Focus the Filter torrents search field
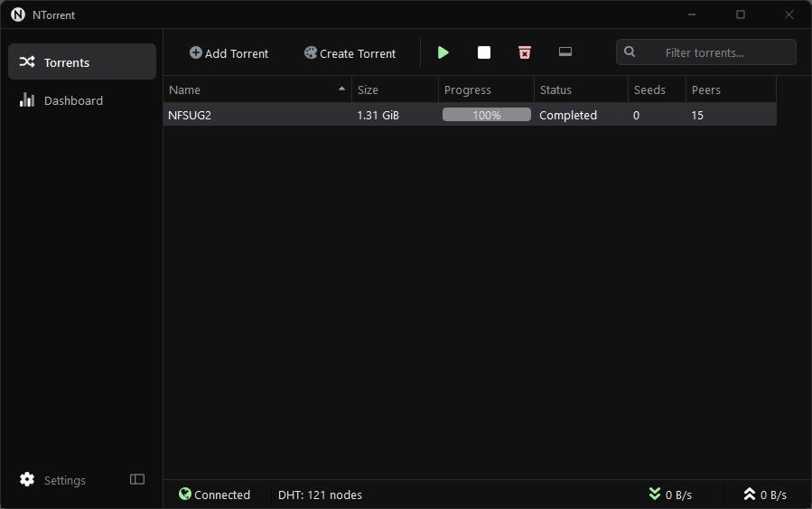The width and height of the screenshot is (812, 509). (705, 52)
